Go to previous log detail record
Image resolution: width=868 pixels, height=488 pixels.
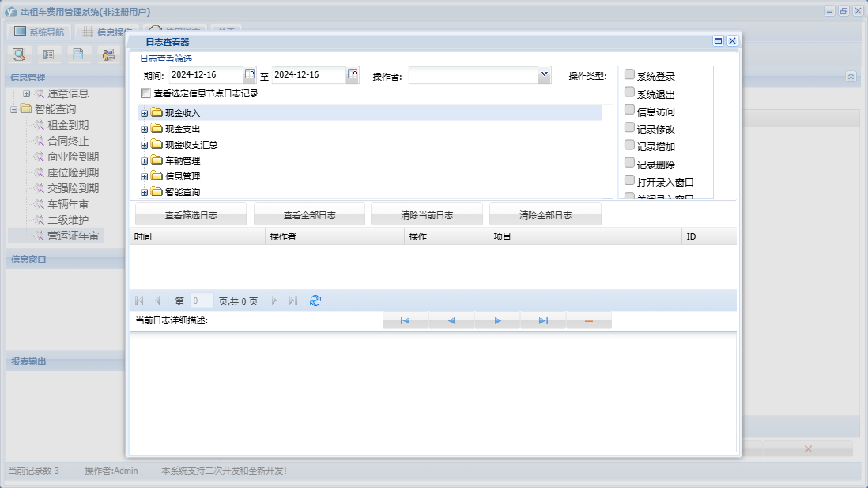point(451,320)
